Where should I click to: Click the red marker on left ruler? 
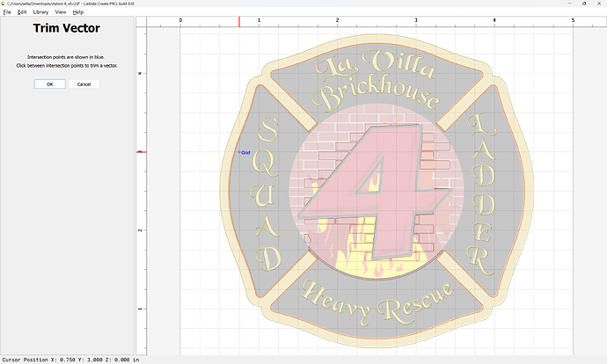pos(141,152)
